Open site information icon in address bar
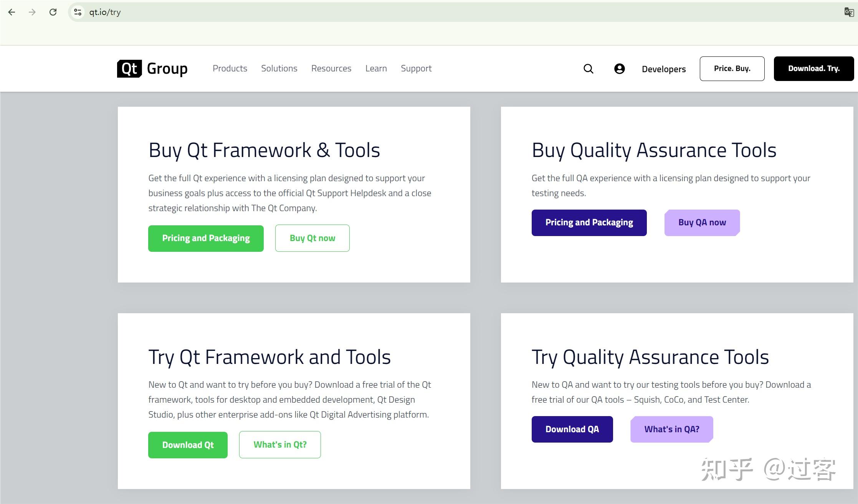858x504 pixels. (78, 12)
